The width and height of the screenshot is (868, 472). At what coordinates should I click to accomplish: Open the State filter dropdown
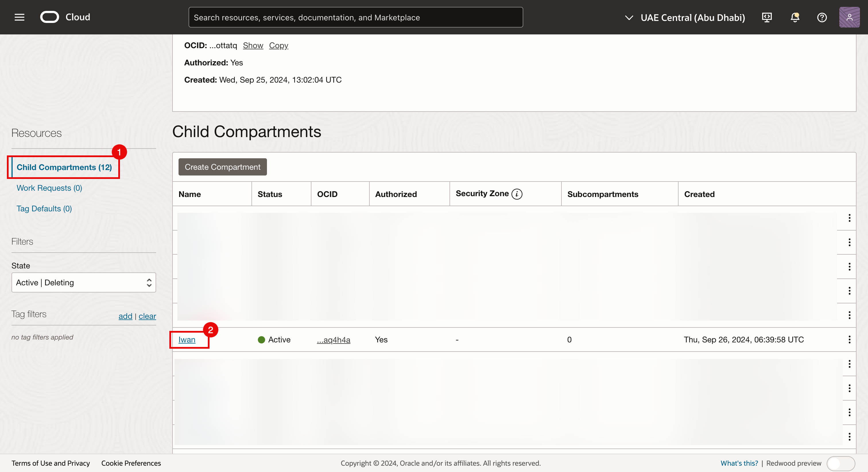click(x=84, y=282)
